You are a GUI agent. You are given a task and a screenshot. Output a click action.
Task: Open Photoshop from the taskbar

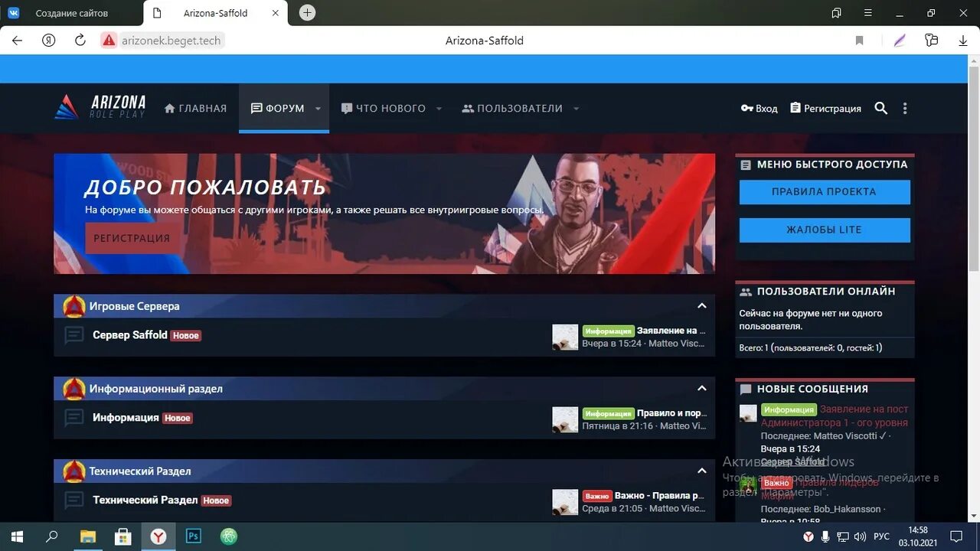click(x=193, y=536)
